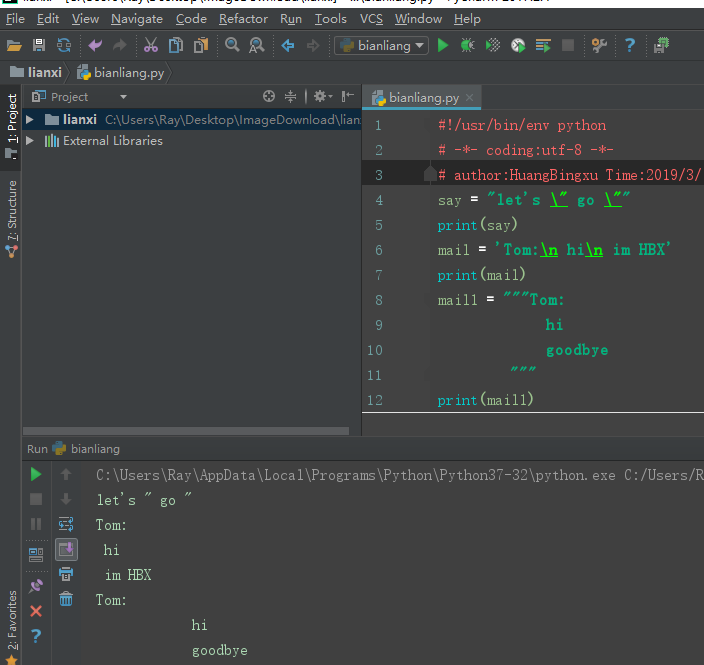The height and width of the screenshot is (665, 704).
Task: Toggle the 7: Structure side tab
Action: click(11, 219)
